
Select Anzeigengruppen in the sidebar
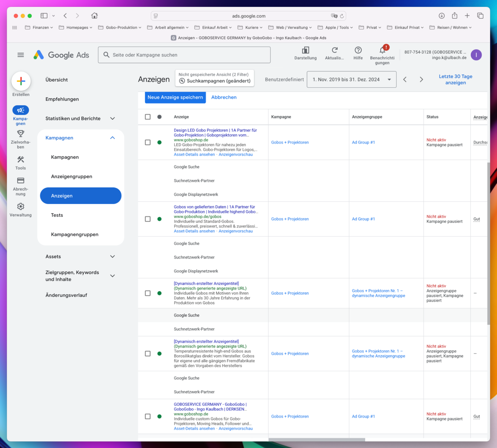(x=72, y=177)
